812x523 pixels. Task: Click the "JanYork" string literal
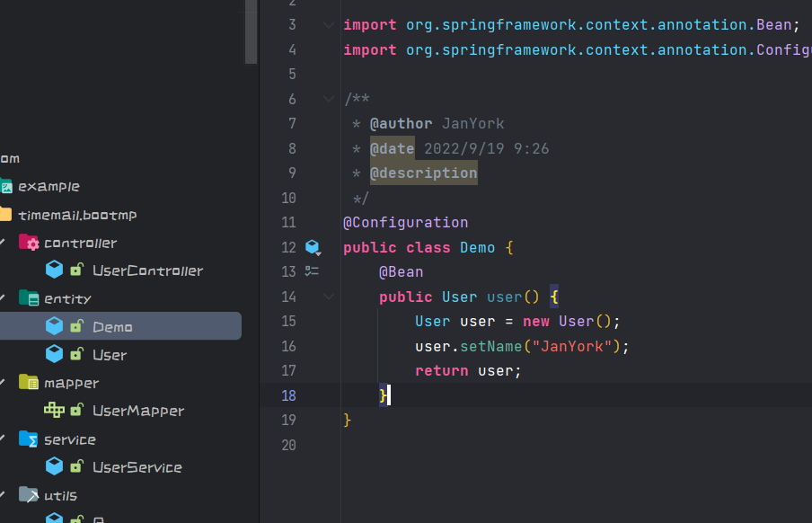coord(572,346)
